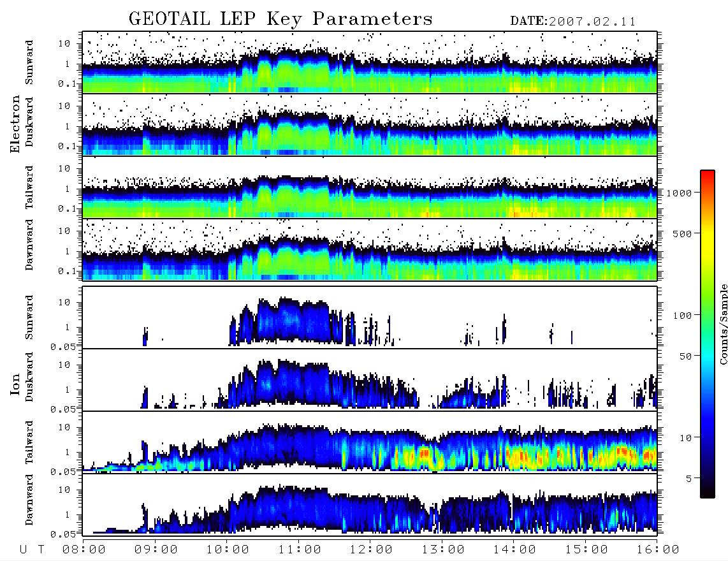Click the '0.05' tick of Ion Sunward panel
The width and height of the screenshot is (728, 561).
63,346
